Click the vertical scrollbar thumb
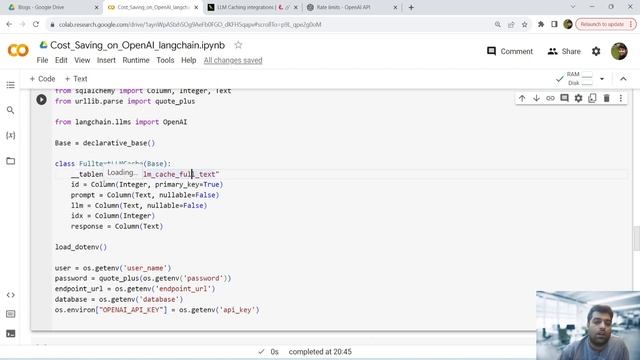640x360 pixels. point(636,238)
